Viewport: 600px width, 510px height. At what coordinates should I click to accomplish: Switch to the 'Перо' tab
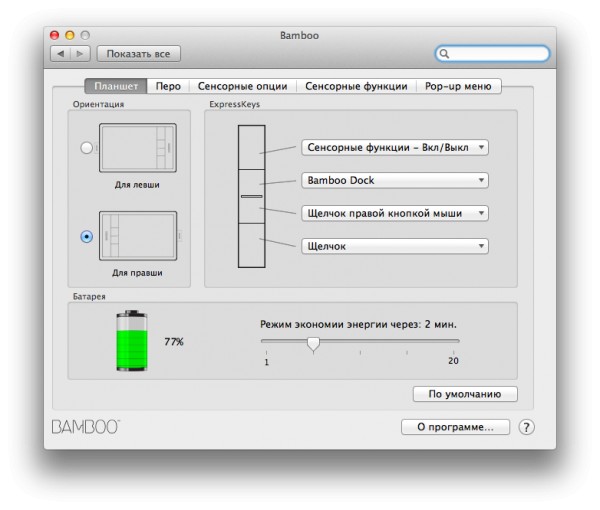(168, 86)
